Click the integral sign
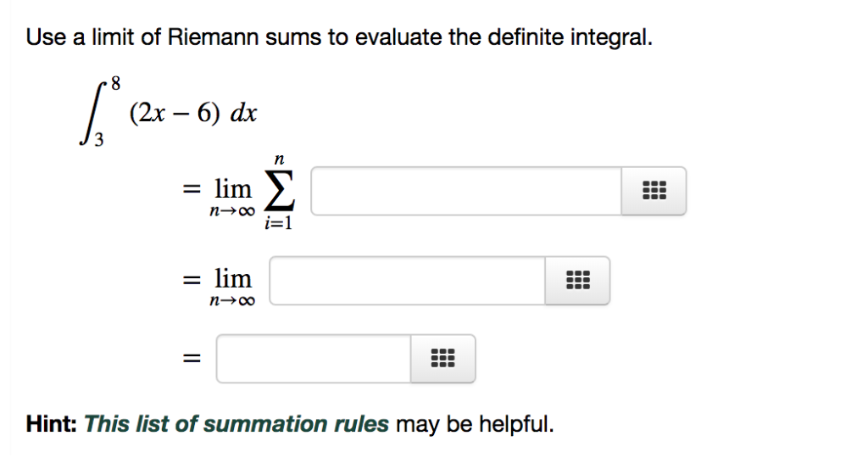Screen dimensions: 868x475 (92, 114)
